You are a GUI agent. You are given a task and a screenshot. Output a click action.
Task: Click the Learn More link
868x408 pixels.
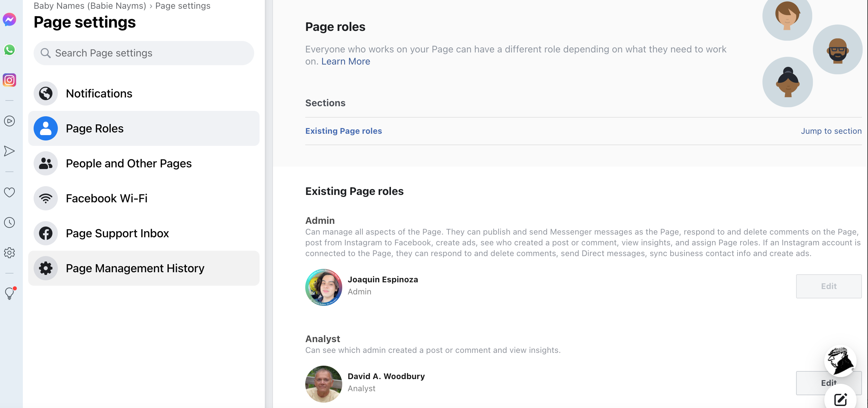[x=345, y=61]
